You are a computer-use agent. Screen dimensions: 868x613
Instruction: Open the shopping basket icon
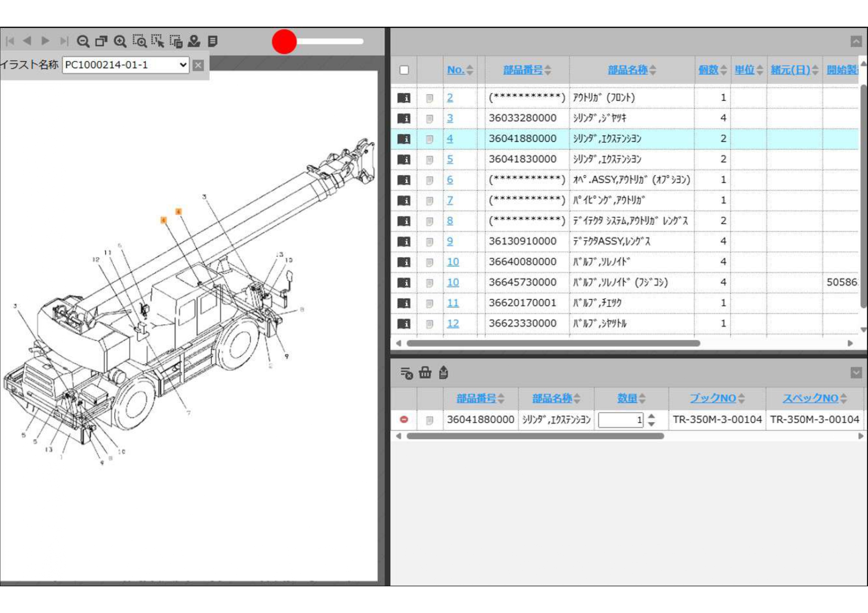click(425, 373)
